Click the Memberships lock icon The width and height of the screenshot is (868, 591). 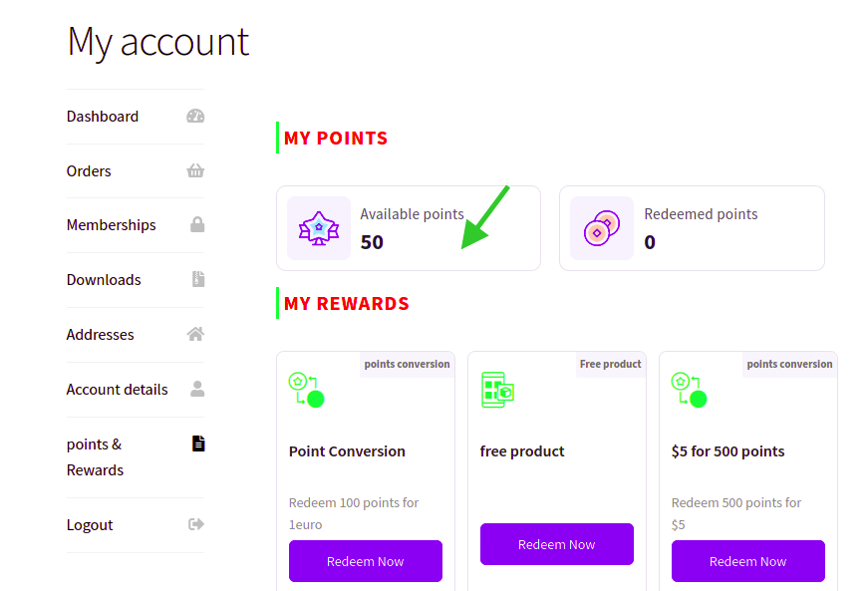coord(197,224)
